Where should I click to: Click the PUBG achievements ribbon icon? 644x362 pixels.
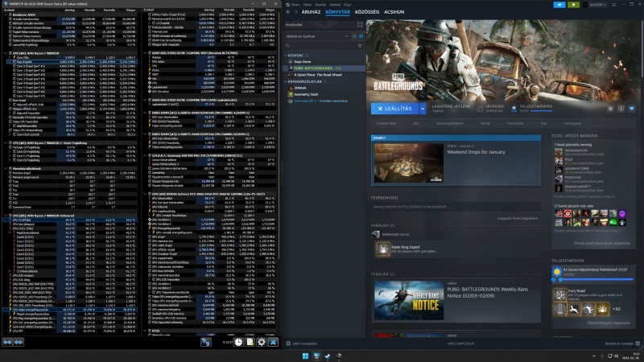[514, 109]
